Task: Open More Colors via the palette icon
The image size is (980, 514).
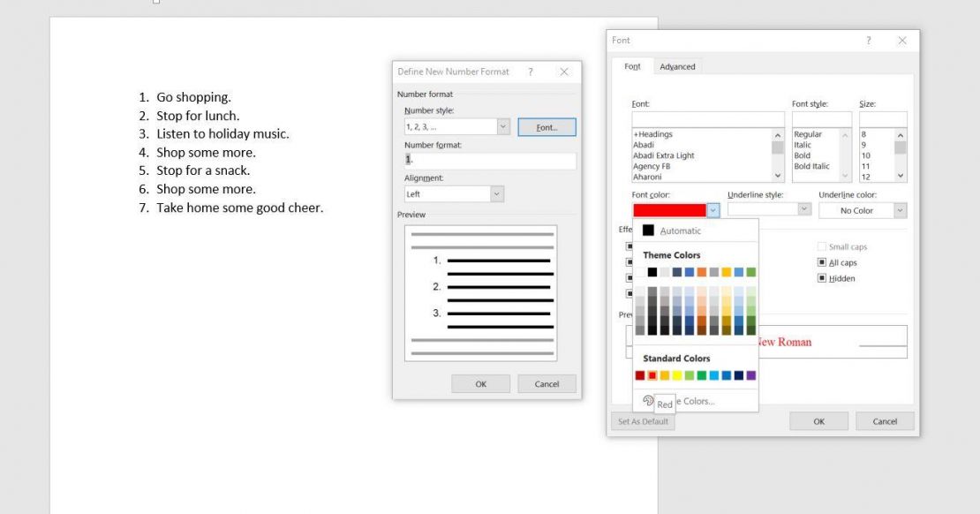Action: coord(648,400)
